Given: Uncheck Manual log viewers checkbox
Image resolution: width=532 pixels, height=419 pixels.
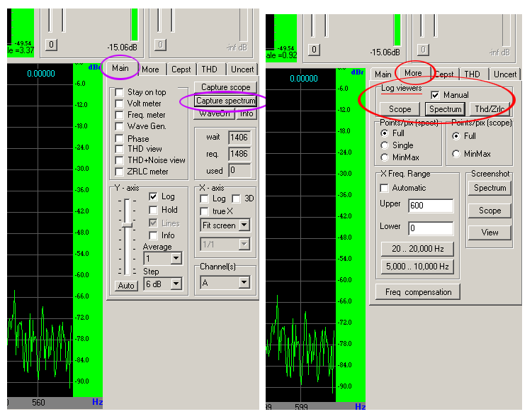Looking at the screenshot, I should (435, 95).
